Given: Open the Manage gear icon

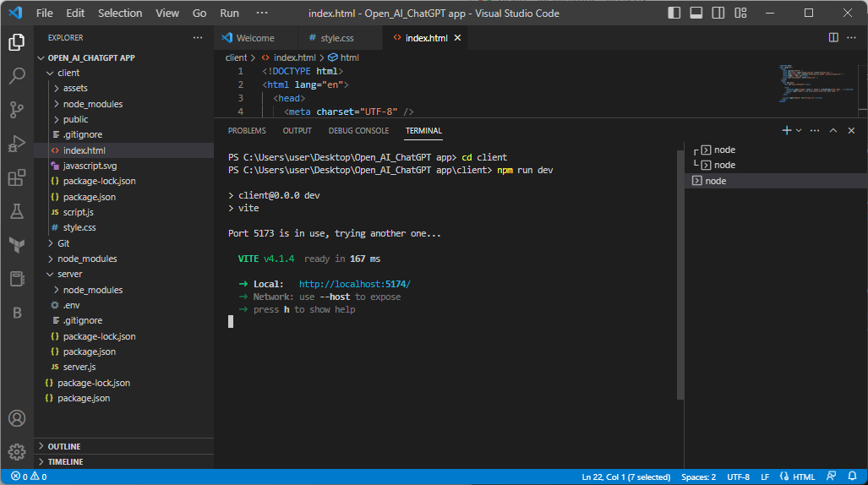Looking at the screenshot, I should pyautogui.click(x=17, y=452).
